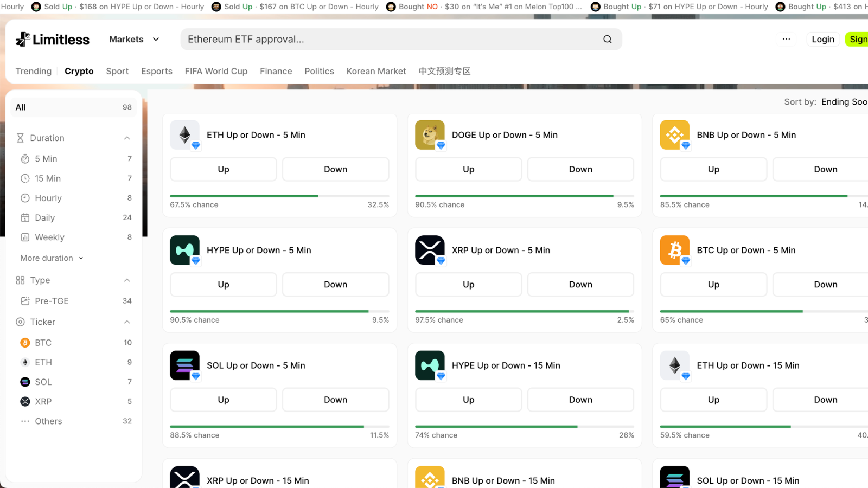This screenshot has height=488, width=868.
Task: Click the Login button
Action: pyautogui.click(x=823, y=39)
